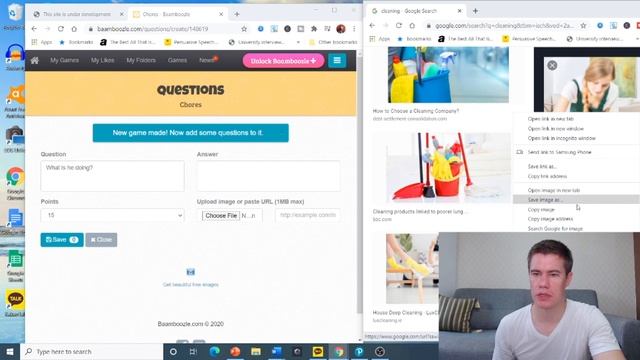This screenshot has height=360, width=640.
Task: Click the Close button next to Save
Action: tap(101, 240)
